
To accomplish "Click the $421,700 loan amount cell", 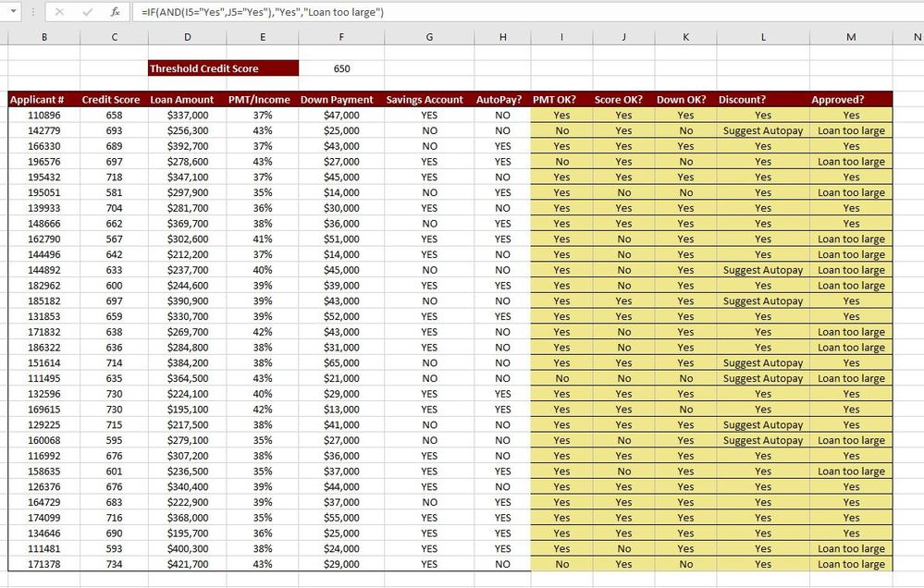I will tap(187, 564).
